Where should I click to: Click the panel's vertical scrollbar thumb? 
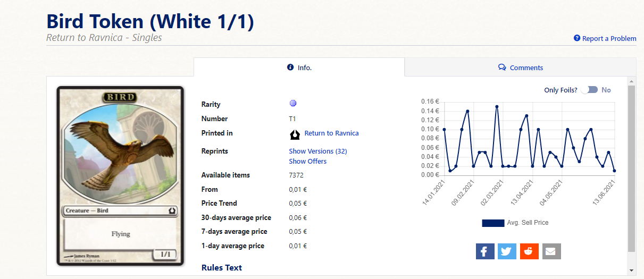tap(631, 168)
